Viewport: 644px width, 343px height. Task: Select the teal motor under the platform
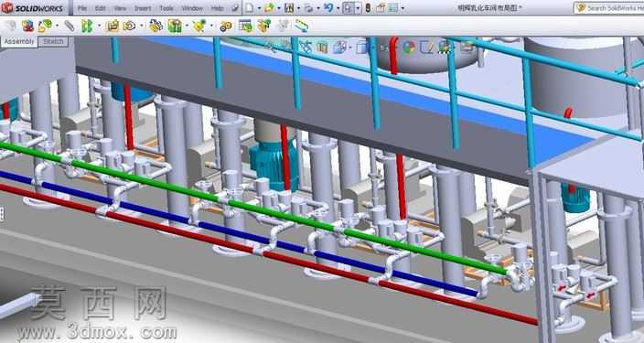[274, 165]
